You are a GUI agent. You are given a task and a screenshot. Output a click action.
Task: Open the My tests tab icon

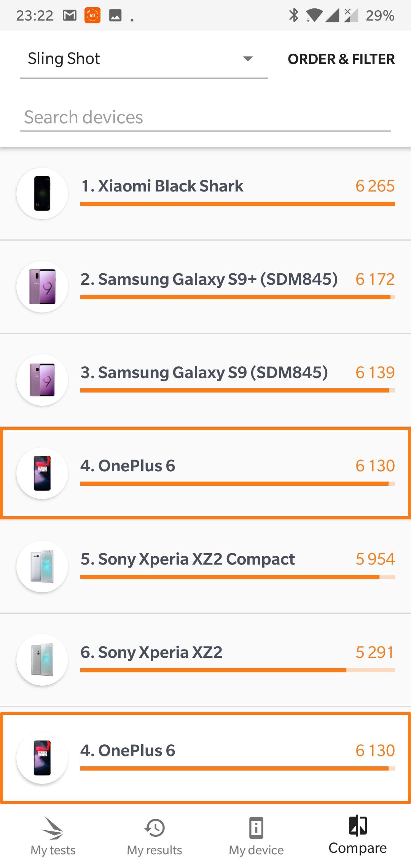pos(53,828)
